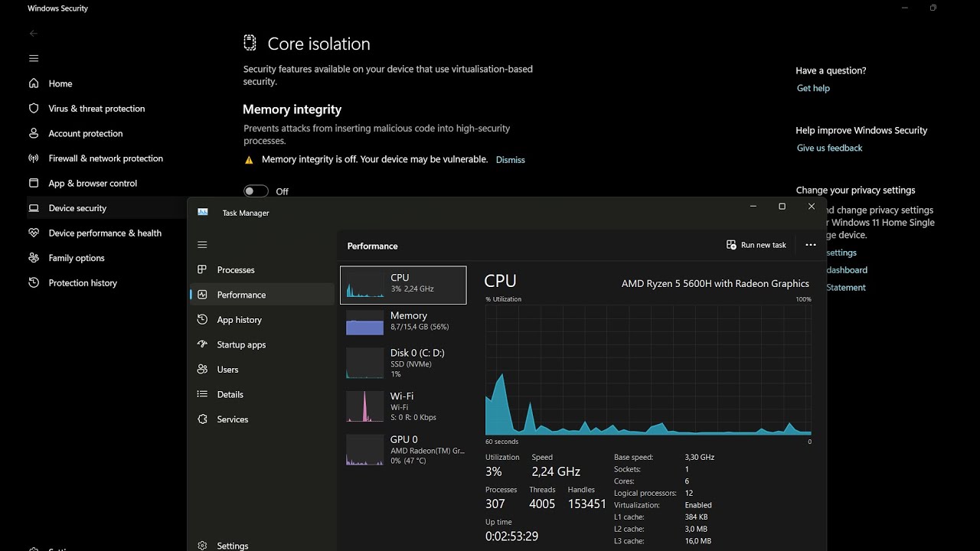Viewport: 980px width, 551px height.
Task: Click Protection history clock icon
Action: coord(34,282)
